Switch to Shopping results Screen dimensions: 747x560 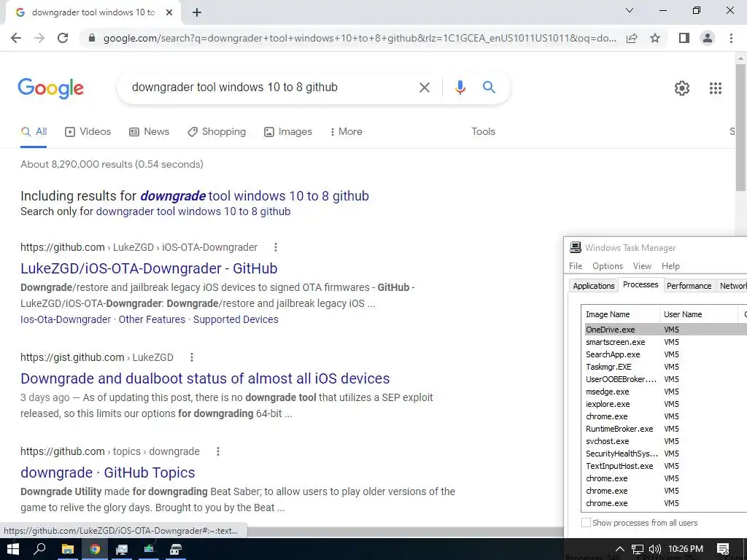217,132
